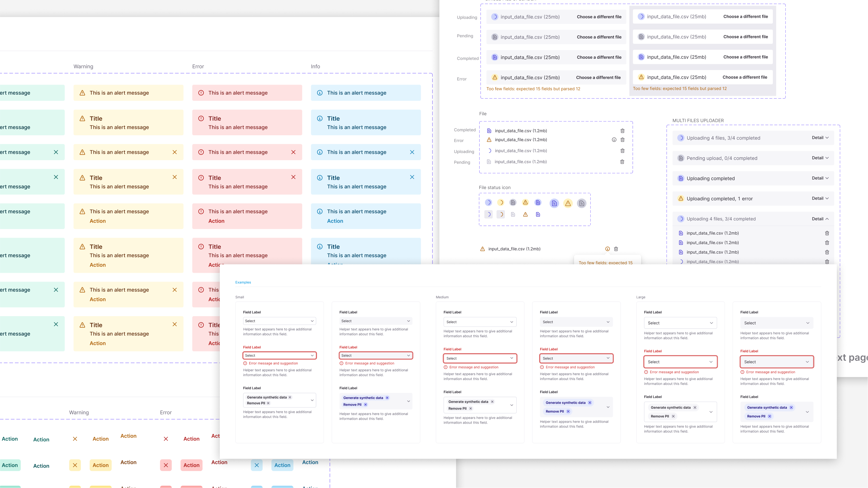Screen dimensions: 868x488
Task: Click info icon on Error file row
Action: [614, 140]
